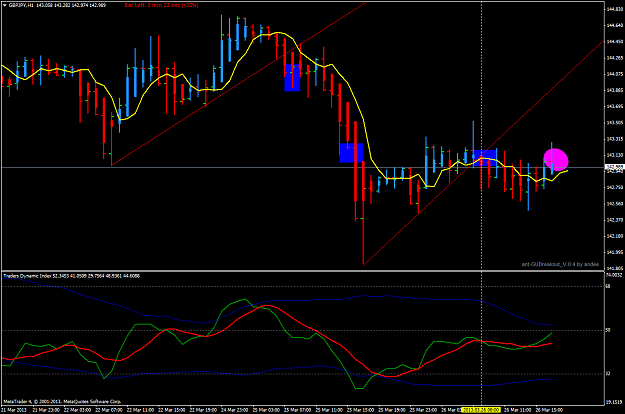This screenshot has height=414, width=625.
Task: Select the blue rectangle above the 25 Mar 15:00 drop
Action: tap(351, 153)
